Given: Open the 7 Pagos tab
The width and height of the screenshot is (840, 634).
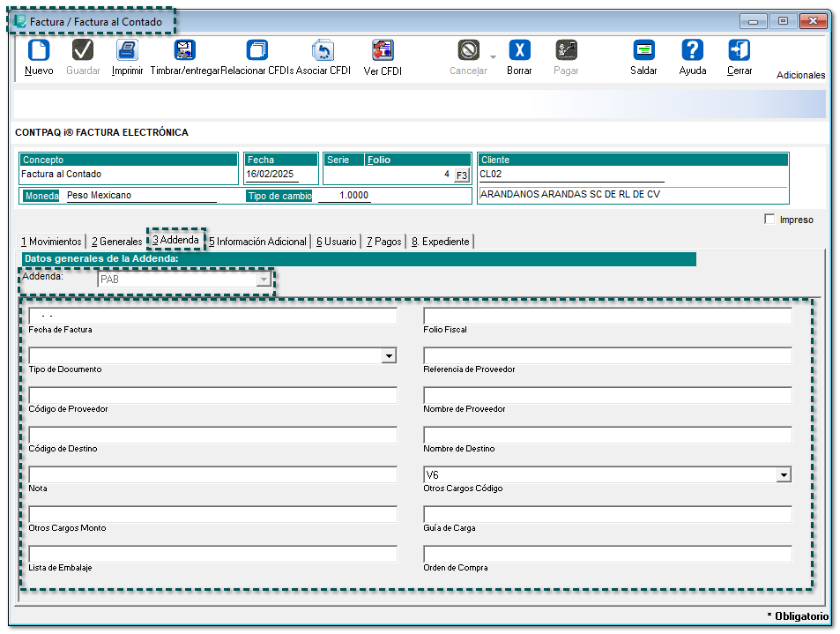Looking at the screenshot, I should (x=383, y=242).
